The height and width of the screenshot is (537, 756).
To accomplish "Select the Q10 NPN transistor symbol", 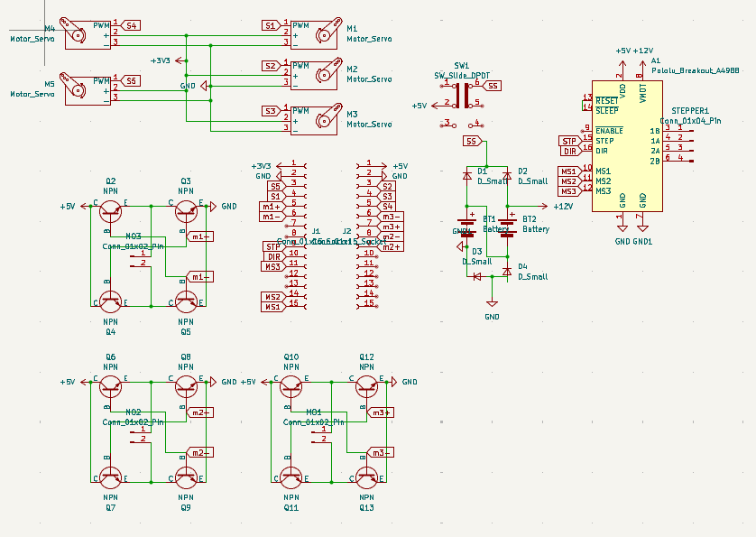I will pos(290,386).
